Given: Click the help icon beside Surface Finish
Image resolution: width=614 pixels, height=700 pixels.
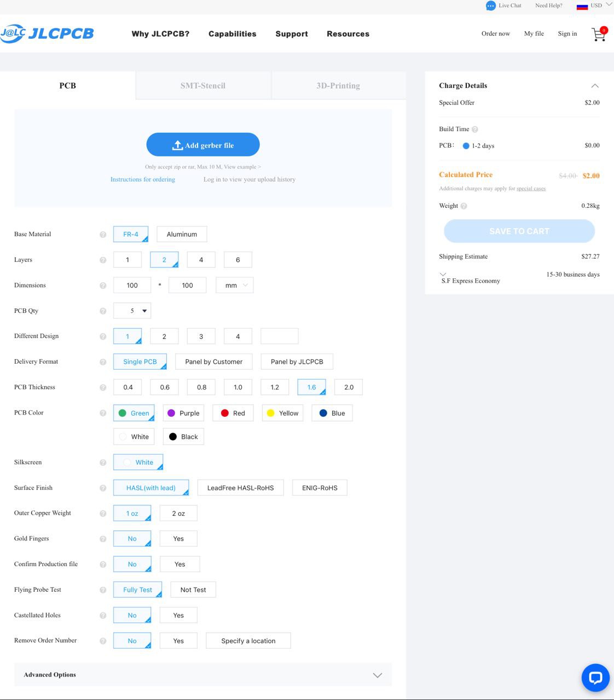Looking at the screenshot, I should tap(103, 488).
